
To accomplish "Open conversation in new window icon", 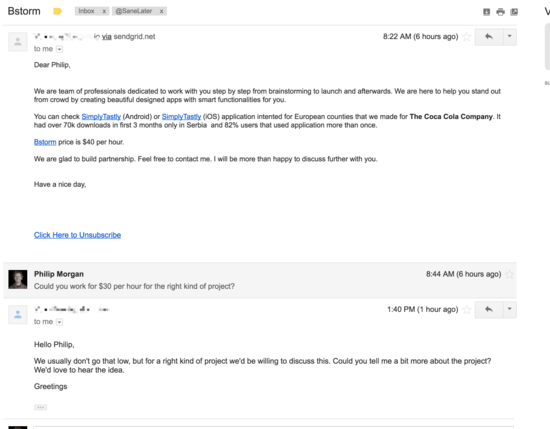I will [x=514, y=12].
